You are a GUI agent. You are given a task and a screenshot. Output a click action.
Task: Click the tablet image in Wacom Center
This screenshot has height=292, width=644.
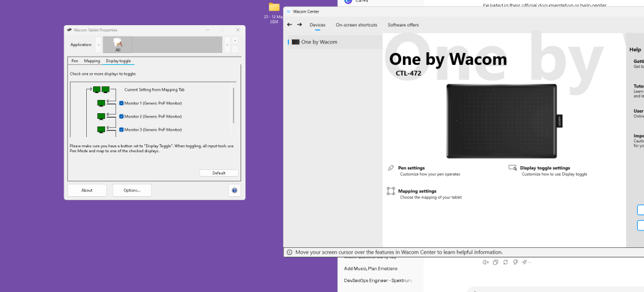503,121
